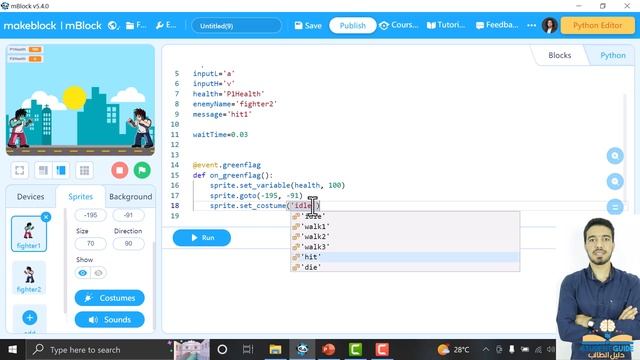Viewport: 640px width, 360px height.
Task: Open the Feedback link
Action: (497, 25)
